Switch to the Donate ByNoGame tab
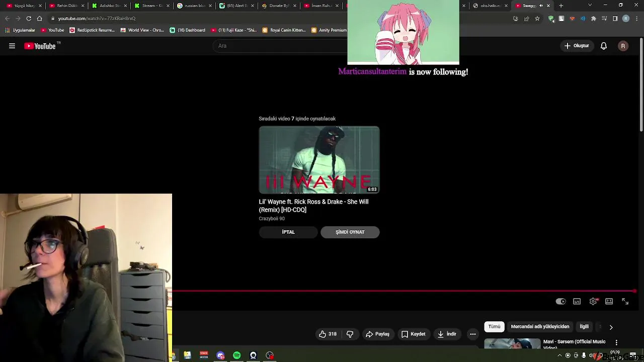644x362 pixels. tap(279, 6)
